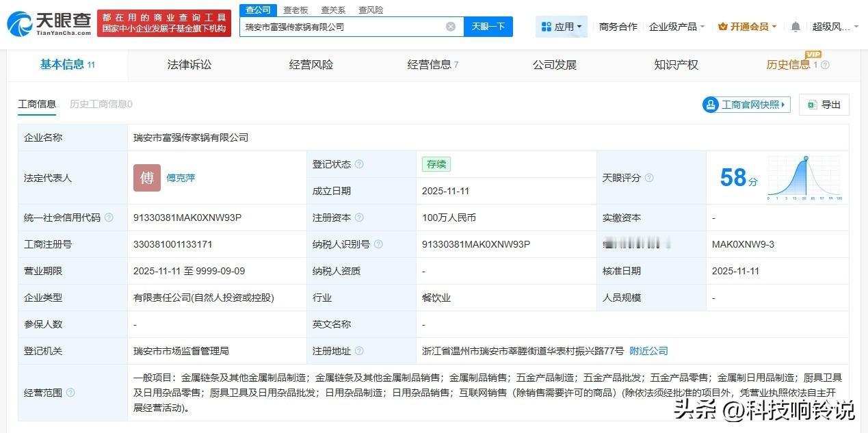
Task: Expand the 企业级产品 dropdown
Action: pos(677,27)
